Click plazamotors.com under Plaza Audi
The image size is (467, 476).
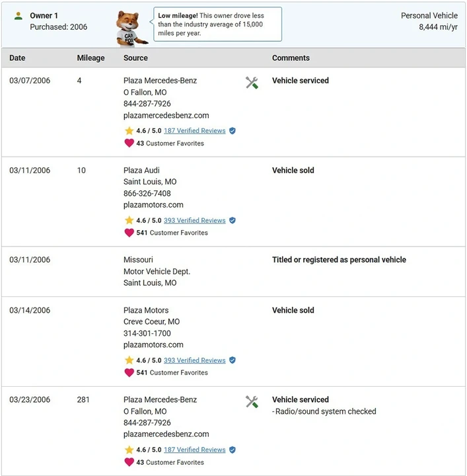[x=153, y=205]
